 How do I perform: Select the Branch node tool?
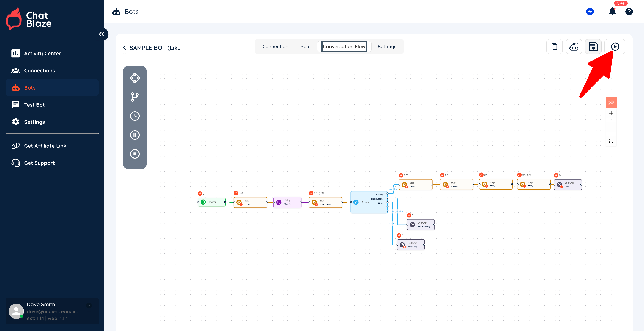coord(135,97)
